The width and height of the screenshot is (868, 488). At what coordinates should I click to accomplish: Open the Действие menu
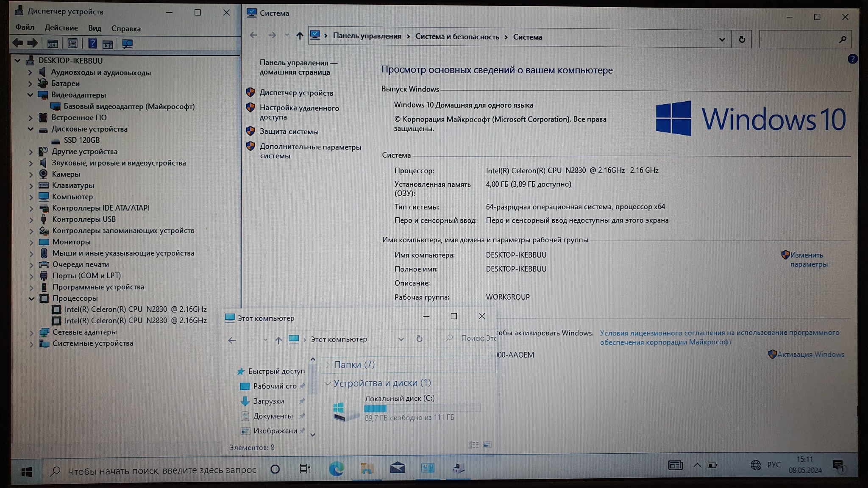(61, 28)
